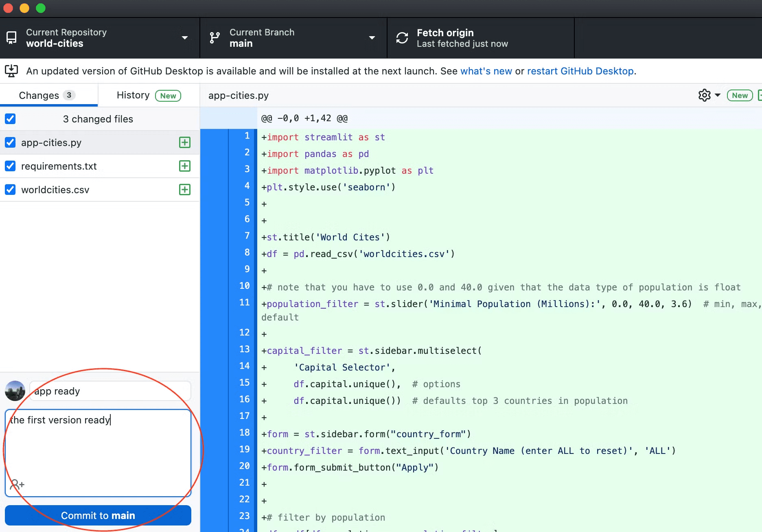762x532 pixels.
Task: Click the st.title('World Cites') line
Action: pos(326,238)
